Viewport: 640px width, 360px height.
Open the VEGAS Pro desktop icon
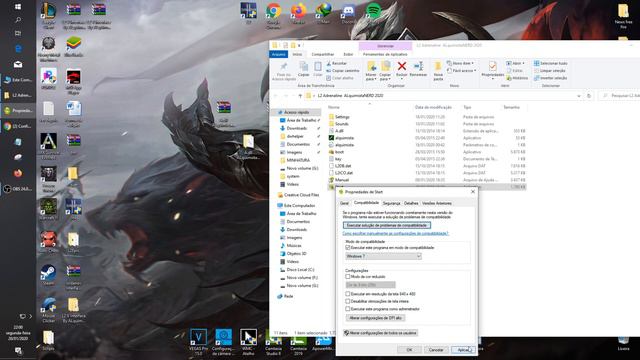point(198,342)
